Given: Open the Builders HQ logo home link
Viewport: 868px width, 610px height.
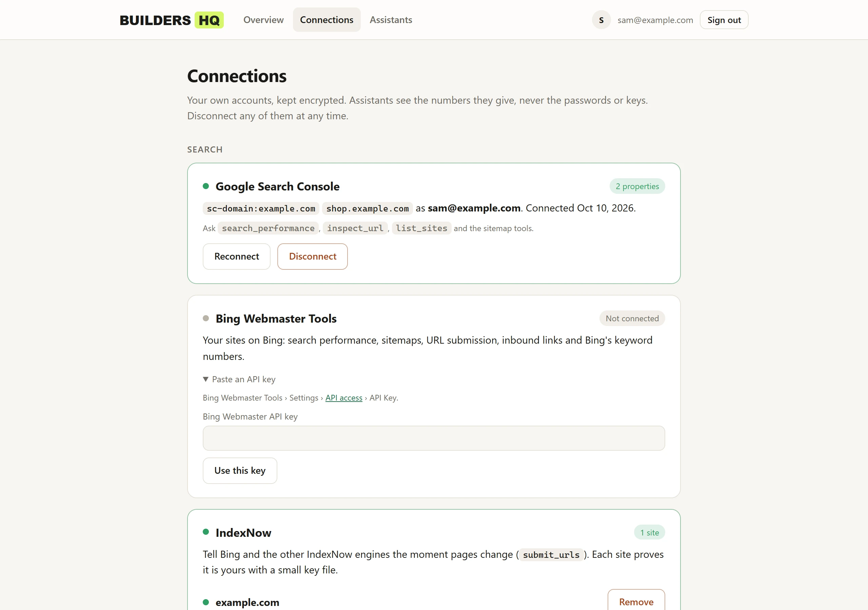Looking at the screenshot, I should pos(172,20).
